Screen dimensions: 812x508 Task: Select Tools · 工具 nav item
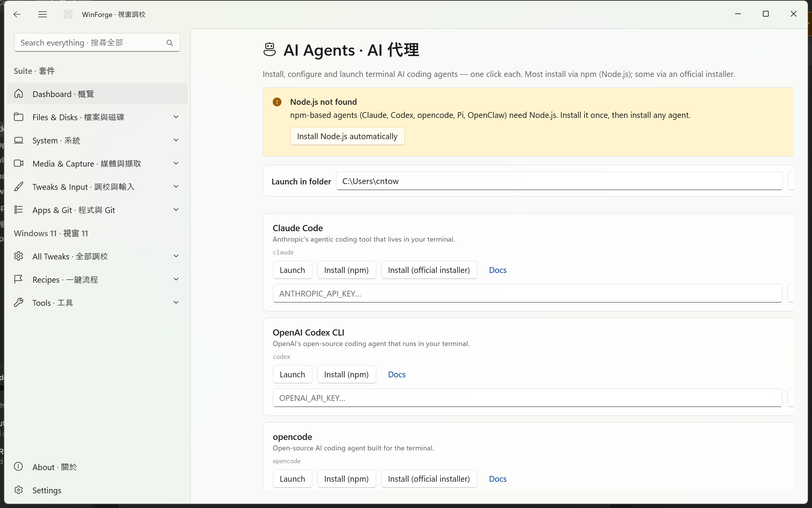(x=97, y=303)
